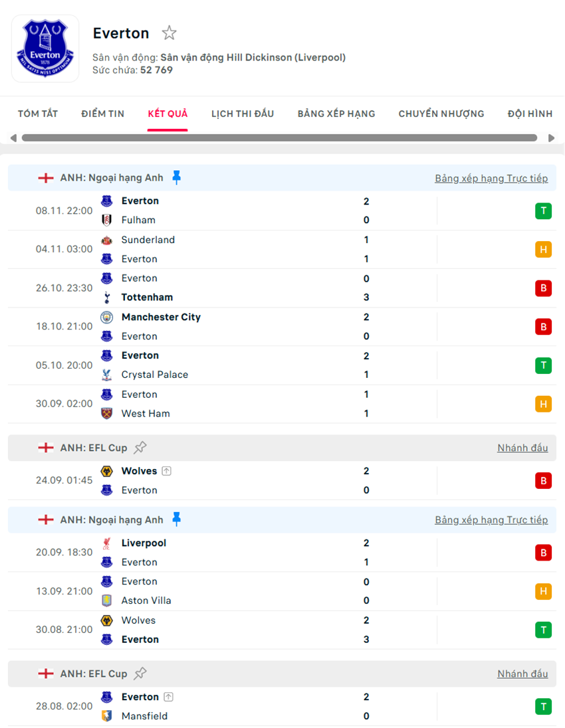The image size is (565, 728).
Task: Open the top Bảng xếp hạng Trực tiếp link
Action: pos(491,178)
